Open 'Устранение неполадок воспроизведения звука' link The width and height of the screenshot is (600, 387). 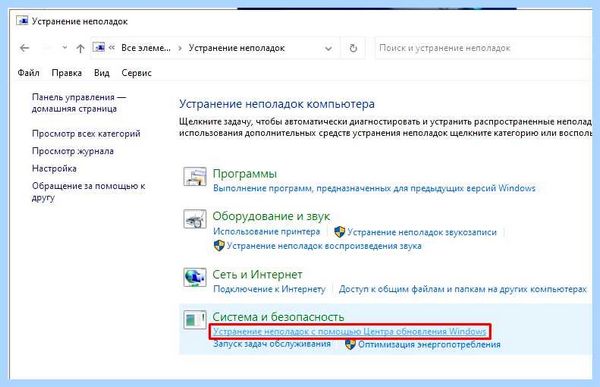(324, 246)
